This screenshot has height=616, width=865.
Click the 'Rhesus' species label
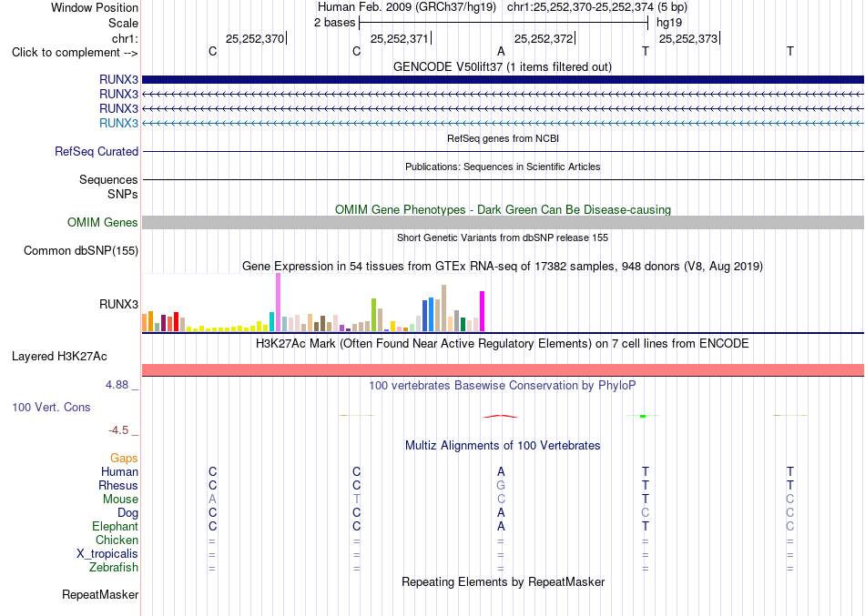pos(118,485)
